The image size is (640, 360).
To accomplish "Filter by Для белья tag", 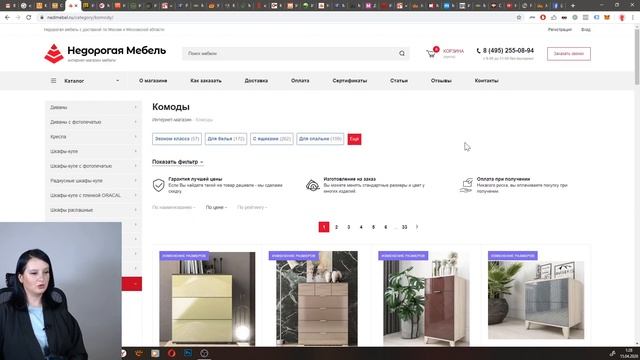I will click(x=226, y=139).
